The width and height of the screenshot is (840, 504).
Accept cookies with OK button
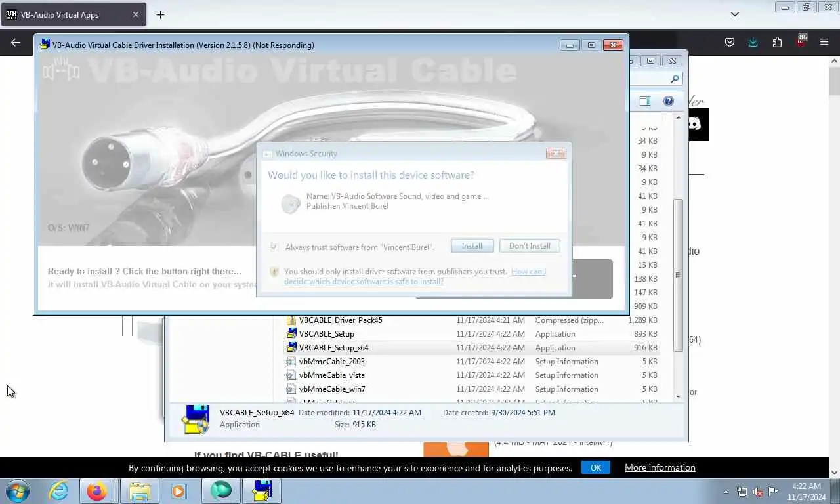click(x=596, y=467)
